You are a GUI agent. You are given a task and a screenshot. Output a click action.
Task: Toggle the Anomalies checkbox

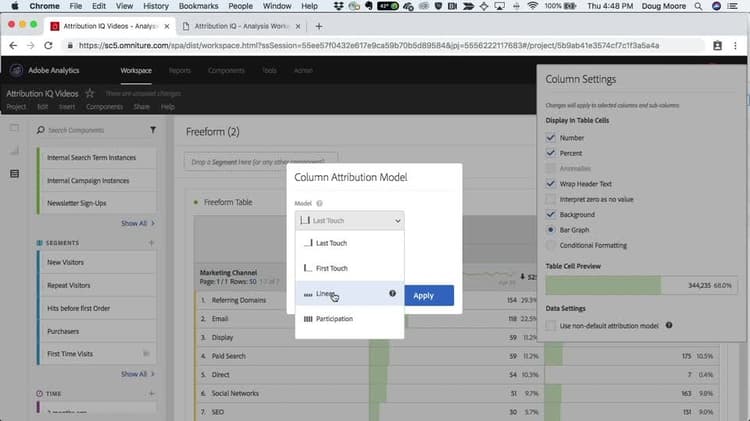551,168
